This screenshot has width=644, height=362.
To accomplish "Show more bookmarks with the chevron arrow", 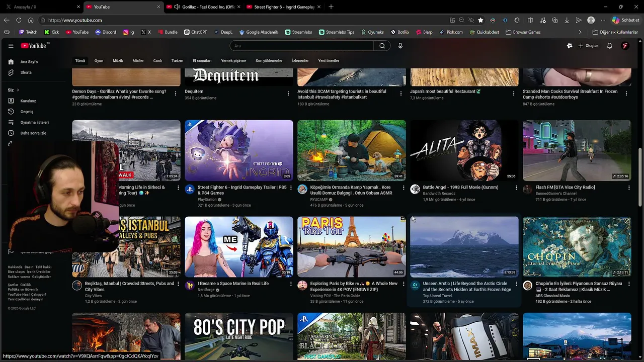I will [x=580, y=32].
